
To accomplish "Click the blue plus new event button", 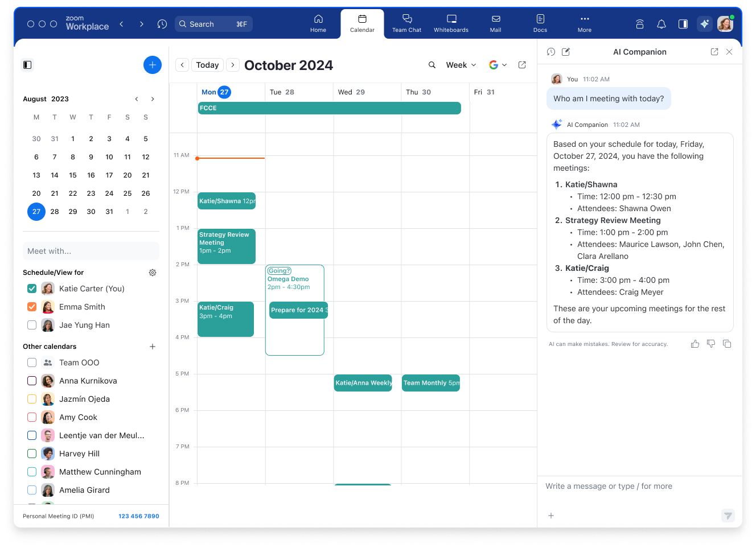I will pos(153,65).
